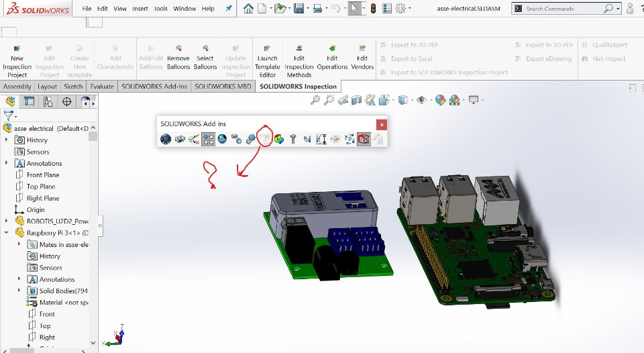Click the SOLIDWORKS Simulation icon in the Add-ins toolbar
Image resolution: width=644 pixels, height=353 pixels.
(279, 140)
